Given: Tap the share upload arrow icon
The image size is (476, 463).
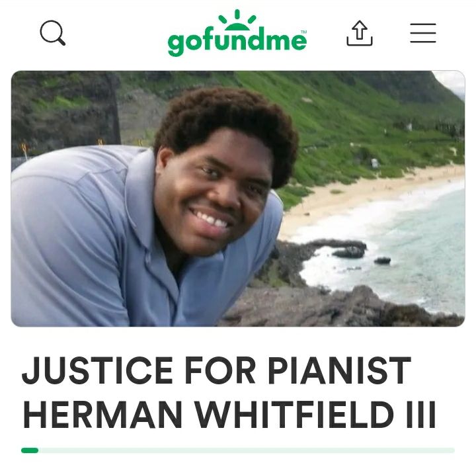Looking at the screenshot, I should point(360,33).
